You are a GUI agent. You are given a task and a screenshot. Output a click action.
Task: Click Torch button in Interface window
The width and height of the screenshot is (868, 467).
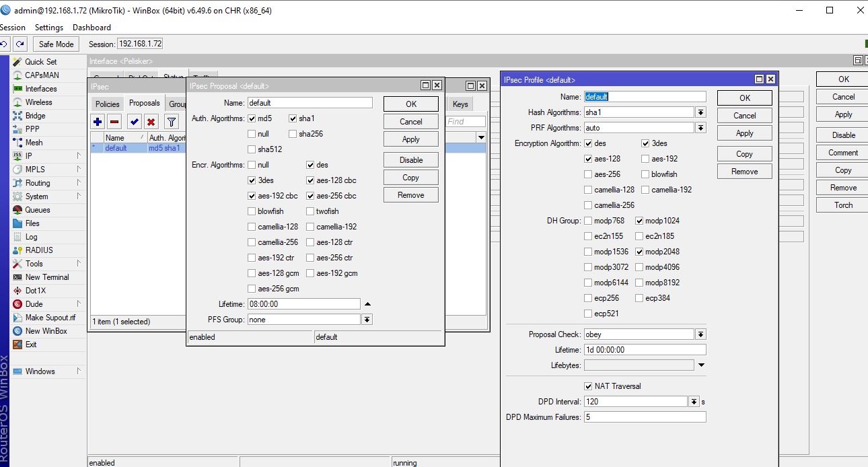coord(844,205)
